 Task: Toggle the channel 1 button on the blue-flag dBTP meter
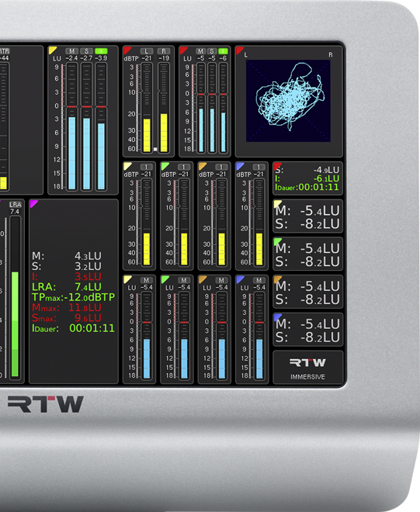pyautogui.click(x=259, y=167)
